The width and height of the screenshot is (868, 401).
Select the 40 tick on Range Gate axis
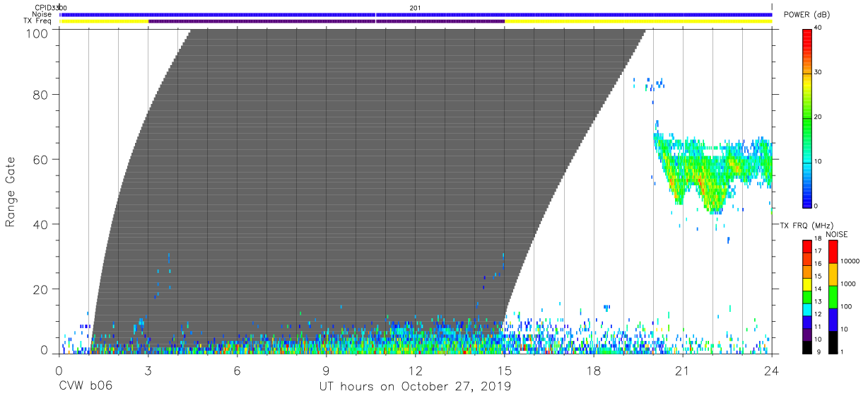[41, 225]
